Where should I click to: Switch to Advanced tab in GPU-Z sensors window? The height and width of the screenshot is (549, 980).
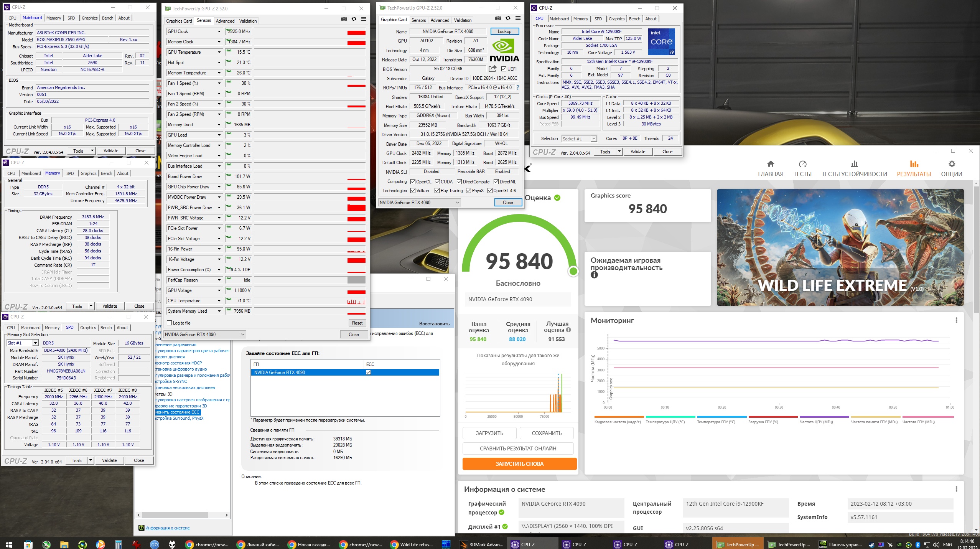click(225, 21)
